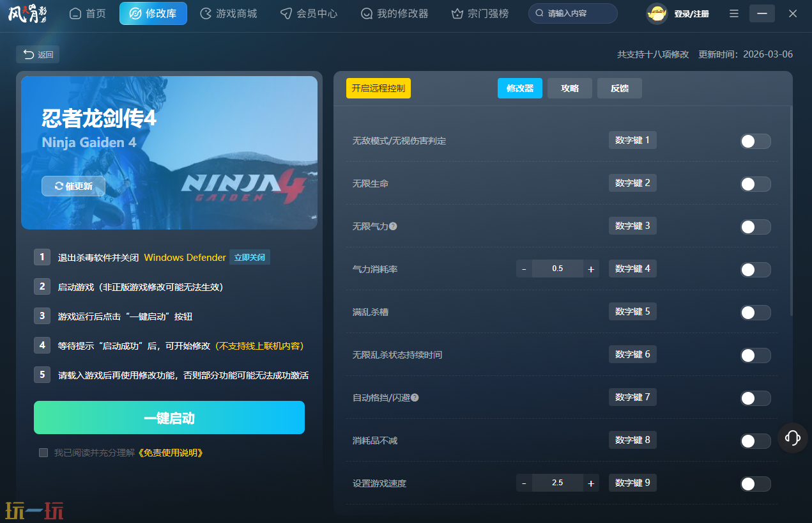Minimize the window
The image size is (812, 523).
(762, 13)
